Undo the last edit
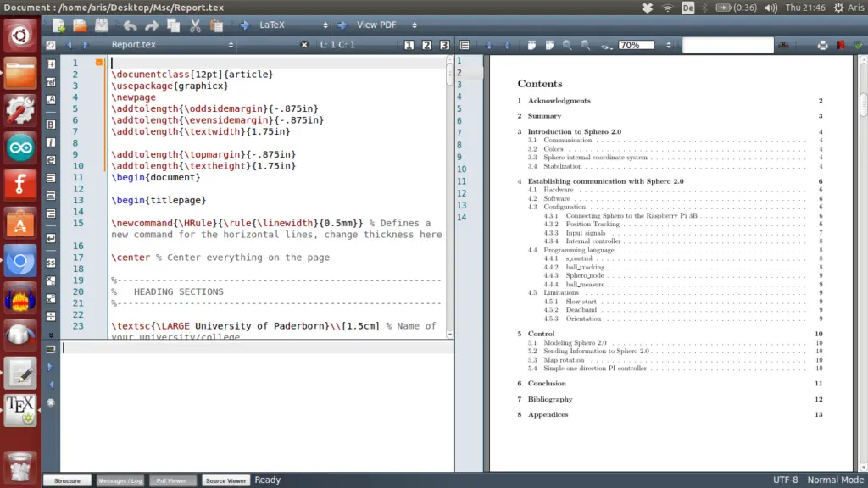Image resolution: width=868 pixels, height=488 pixels. click(129, 25)
